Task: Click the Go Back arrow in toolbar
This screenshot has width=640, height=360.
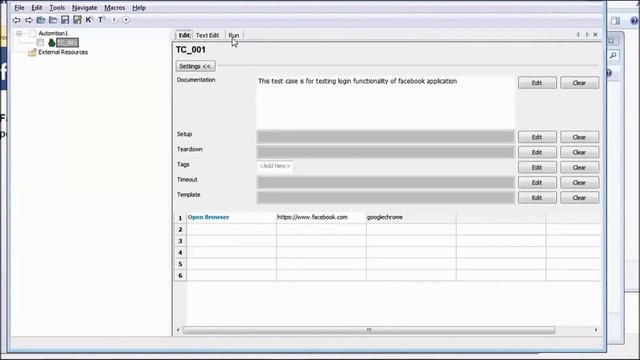Action: coord(17,20)
